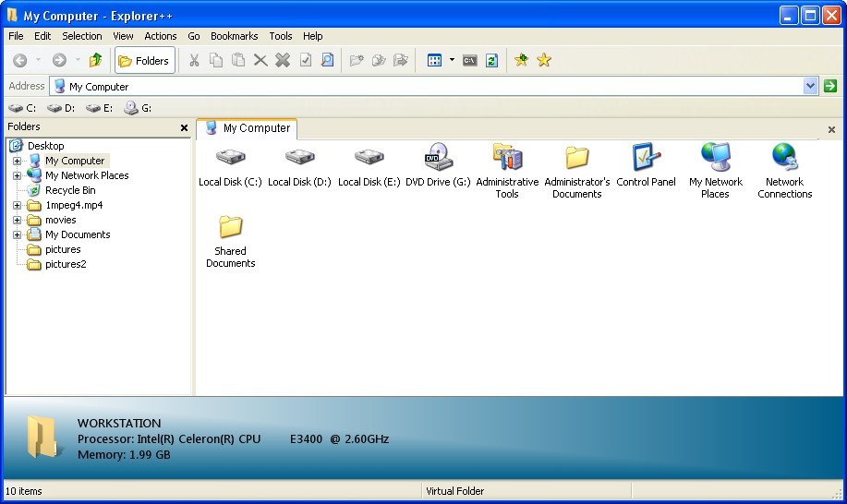This screenshot has width=847, height=504.
Task: Click the Paste clipboard icon
Action: coord(238,60)
